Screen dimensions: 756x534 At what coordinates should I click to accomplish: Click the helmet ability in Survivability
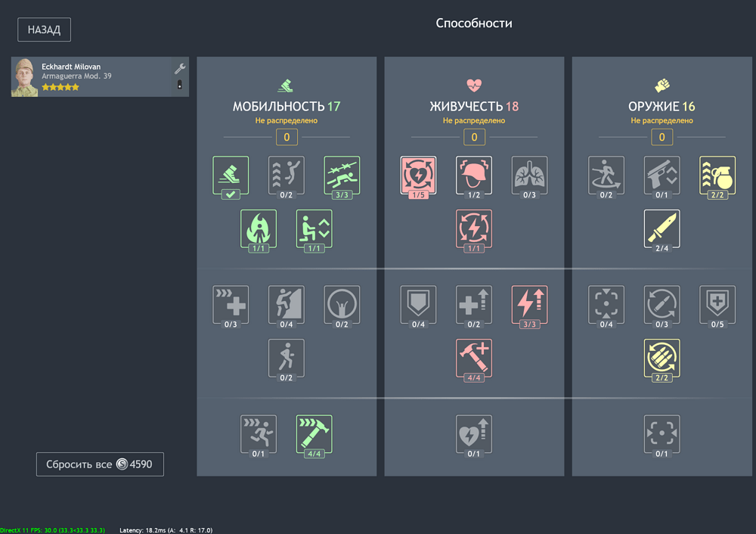coord(474,175)
